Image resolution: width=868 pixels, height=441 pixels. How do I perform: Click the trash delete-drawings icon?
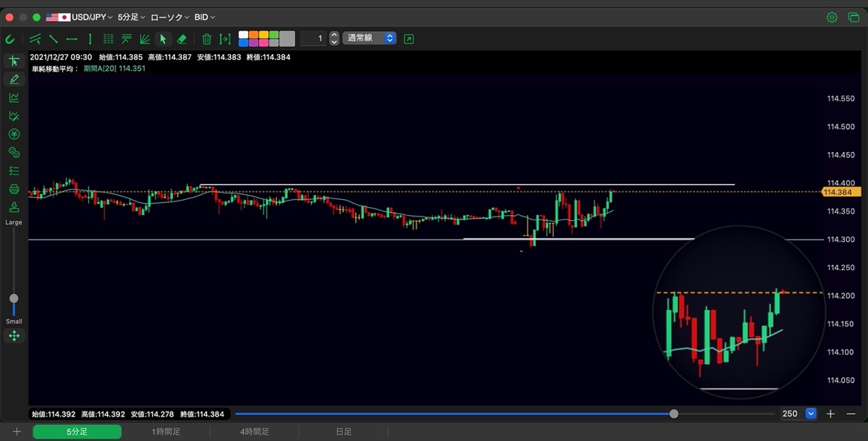click(207, 38)
